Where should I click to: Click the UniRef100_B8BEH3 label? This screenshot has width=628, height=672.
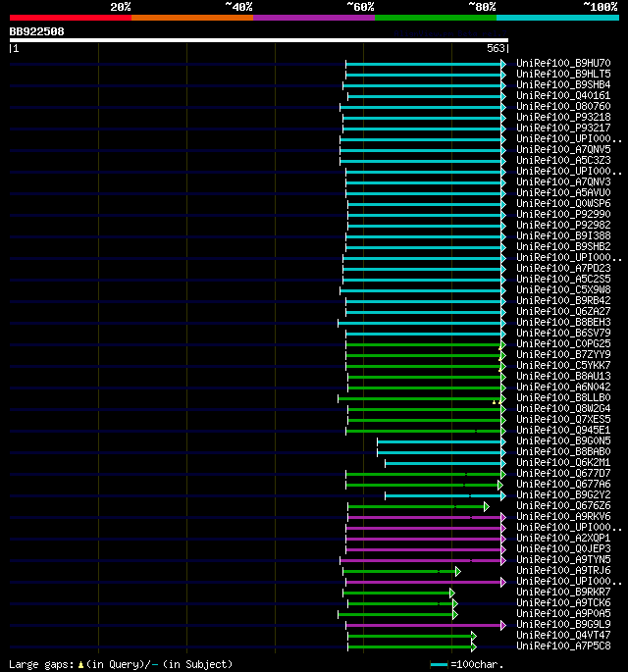pos(563,322)
